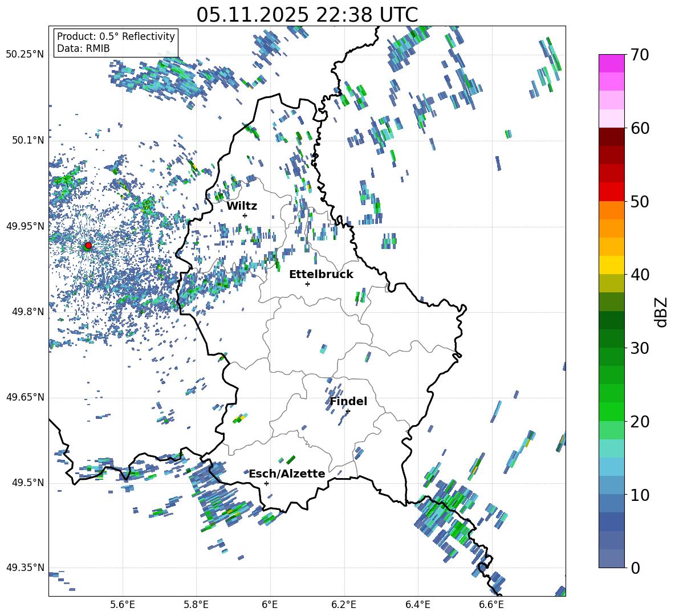Click the Wiltz station cross marker
The image size is (675, 616).
[x=245, y=215]
